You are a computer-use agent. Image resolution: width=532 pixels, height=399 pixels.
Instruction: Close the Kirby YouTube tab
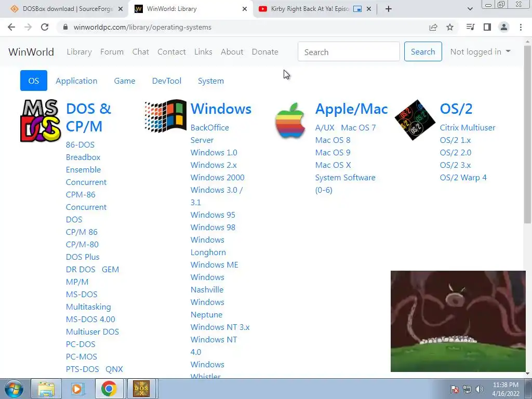click(x=369, y=9)
